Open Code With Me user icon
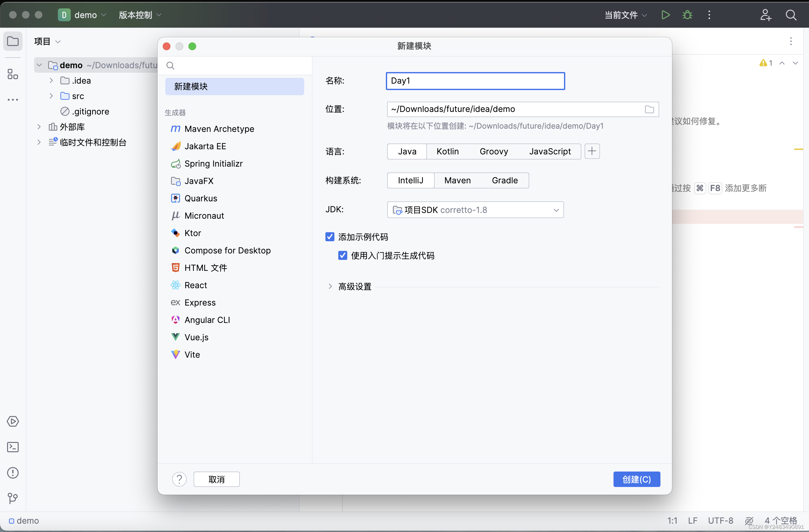Screen dimensions: 809x532 [x=766, y=15]
